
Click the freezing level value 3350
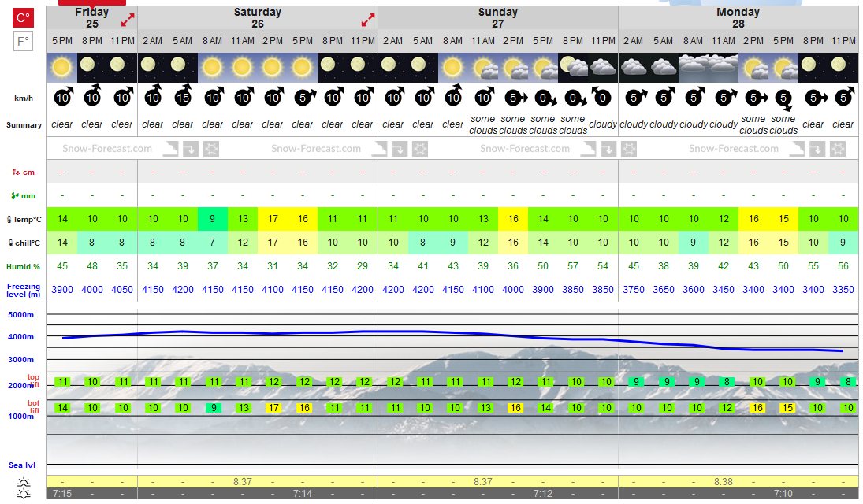[843, 290]
